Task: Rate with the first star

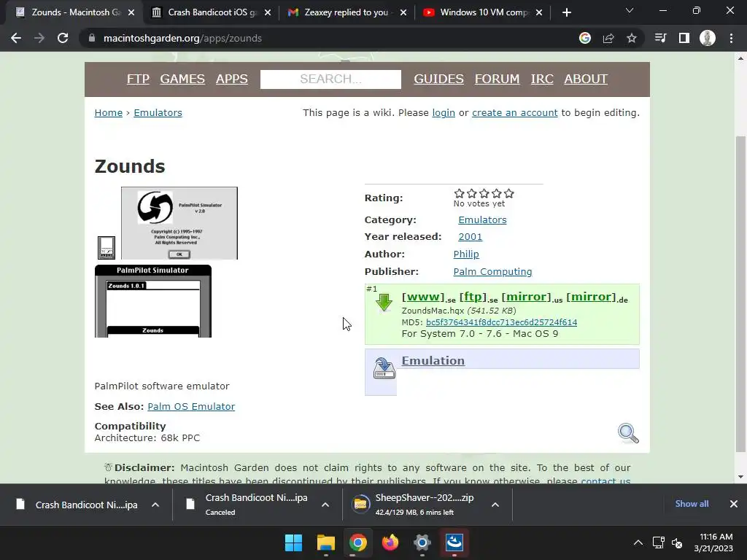Action: point(460,193)
